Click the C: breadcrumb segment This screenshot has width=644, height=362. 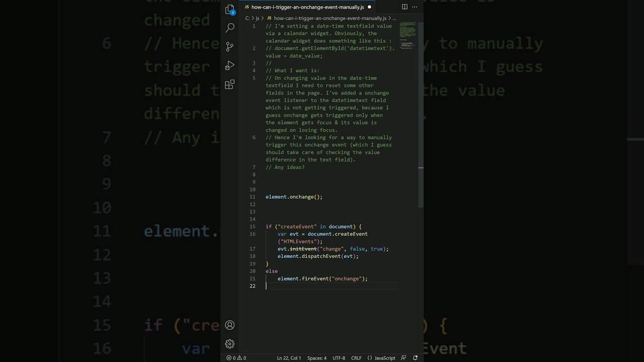coord(248,18)
